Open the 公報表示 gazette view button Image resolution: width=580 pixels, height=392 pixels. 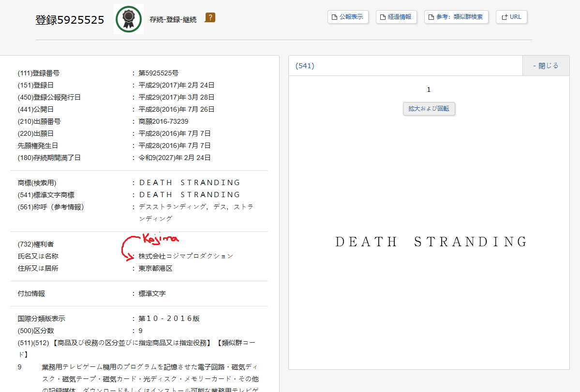tap(348, 17)
